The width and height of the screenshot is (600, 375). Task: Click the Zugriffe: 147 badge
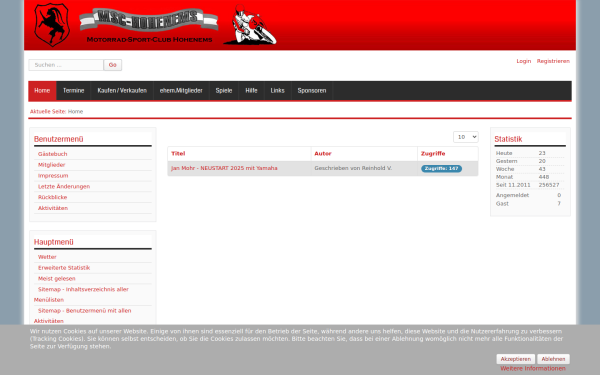pyautogui.click(x=441, y=169)
